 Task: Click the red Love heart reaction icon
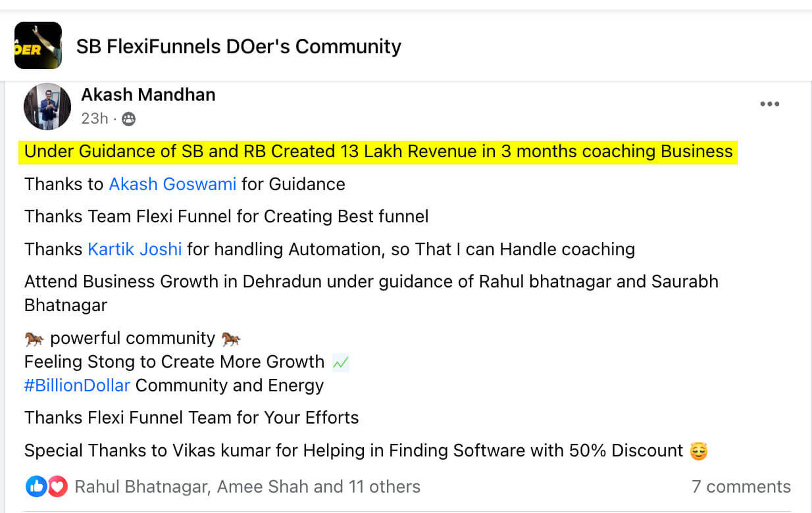57,487
